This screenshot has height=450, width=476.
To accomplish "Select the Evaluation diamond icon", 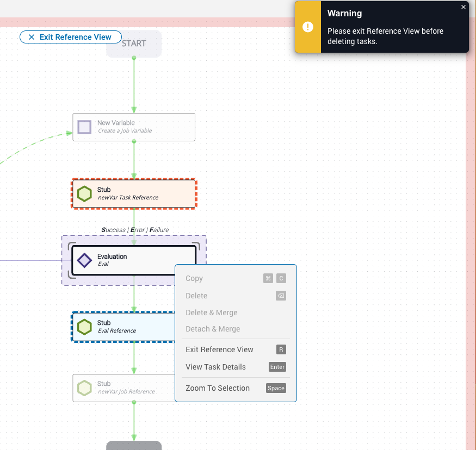I will [x=84, y=260].
